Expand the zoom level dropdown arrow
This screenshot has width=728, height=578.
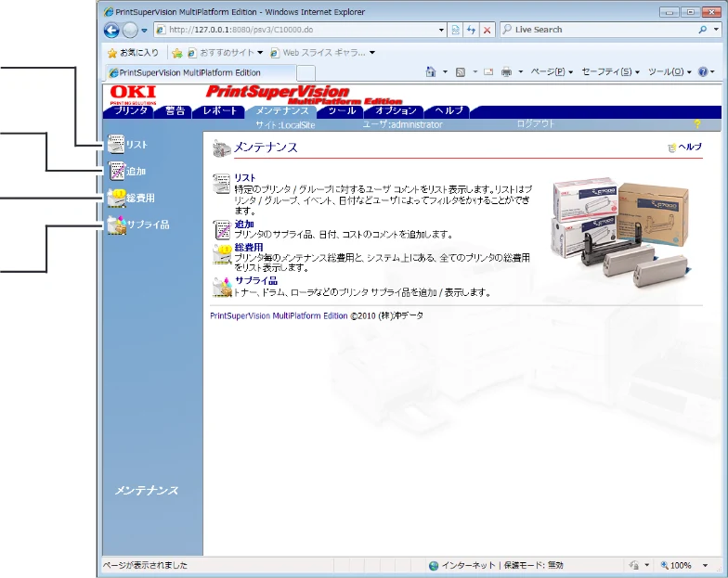point(706,566)
